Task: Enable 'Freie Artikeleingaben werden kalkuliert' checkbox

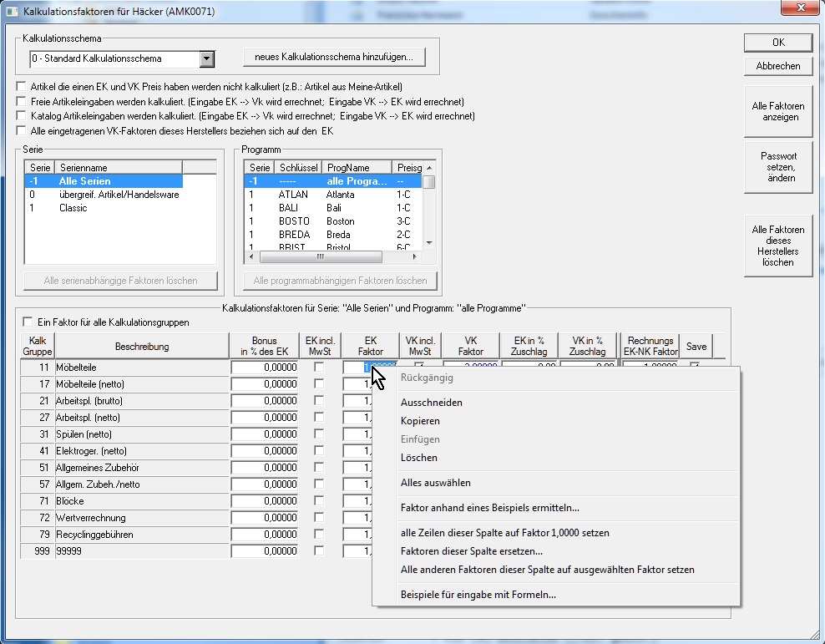Action: point(22,102)
